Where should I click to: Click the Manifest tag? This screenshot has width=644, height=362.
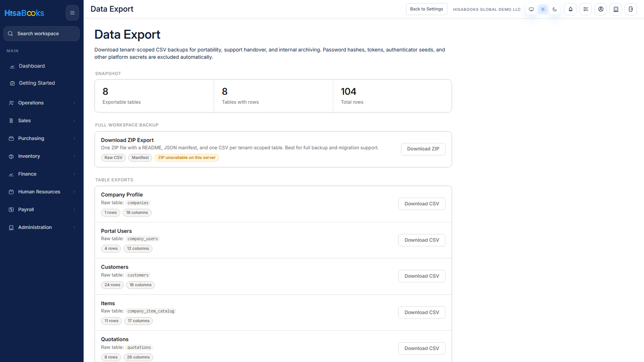[140, 158]
